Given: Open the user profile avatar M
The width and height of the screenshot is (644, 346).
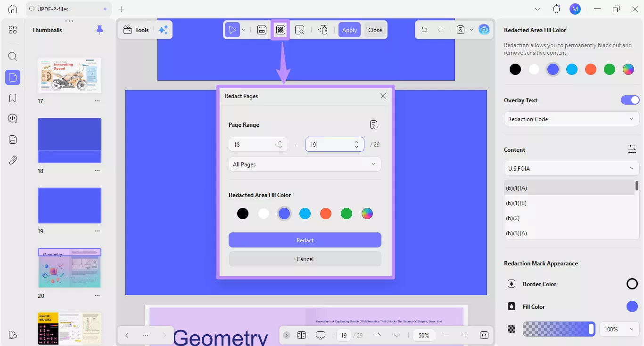Looking at the screenshot, I should [x=575, y=9].
